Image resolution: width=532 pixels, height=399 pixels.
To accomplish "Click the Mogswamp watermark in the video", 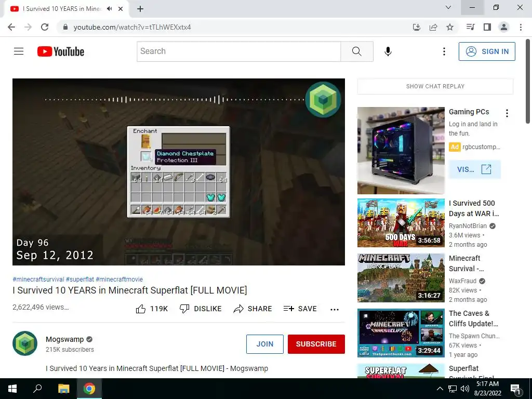I will (323, 99).
